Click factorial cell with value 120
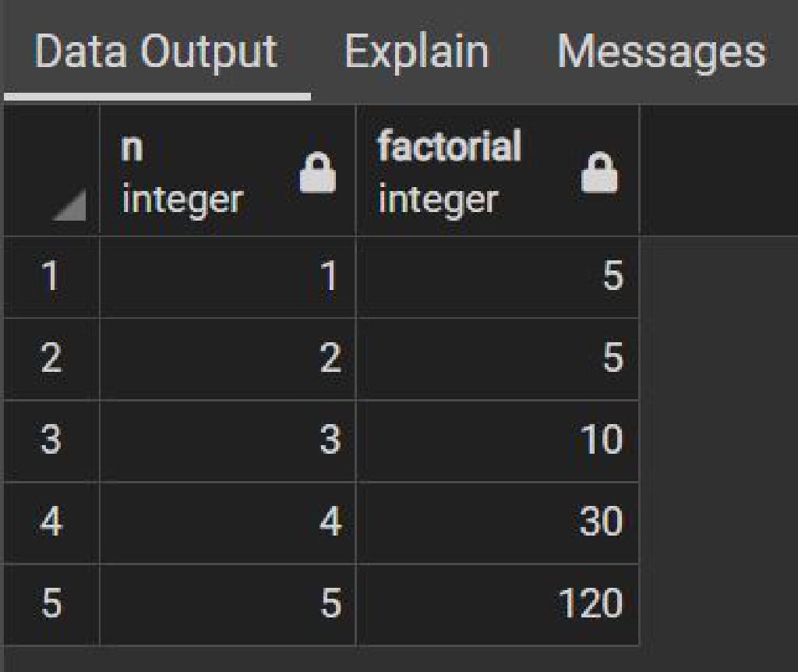 (x=497, y=605)
